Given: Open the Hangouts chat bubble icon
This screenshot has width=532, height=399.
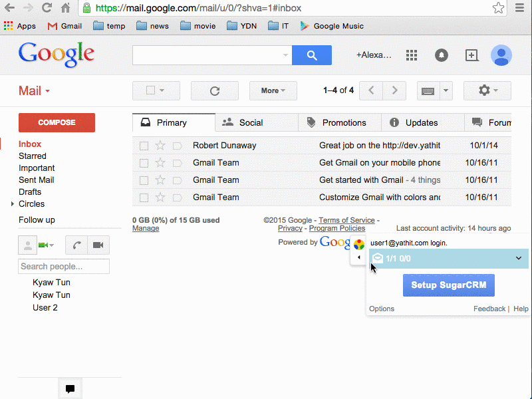Looking at the screenshot, I should point(70,388).
